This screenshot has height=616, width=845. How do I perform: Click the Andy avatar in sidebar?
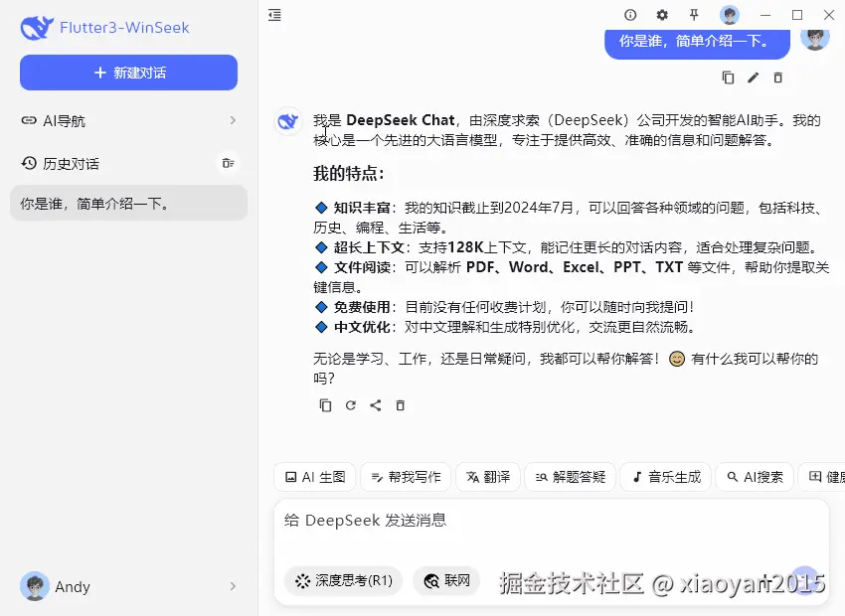[x=35, y=586]
